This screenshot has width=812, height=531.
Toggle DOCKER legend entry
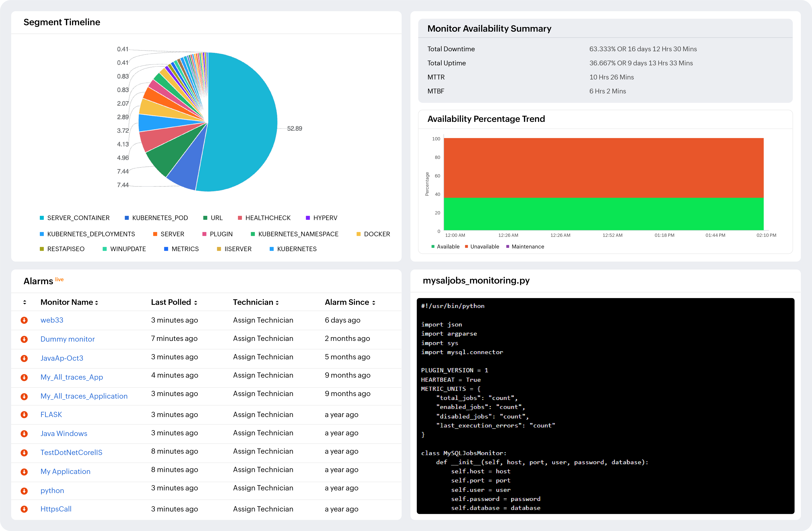(373, 234)
